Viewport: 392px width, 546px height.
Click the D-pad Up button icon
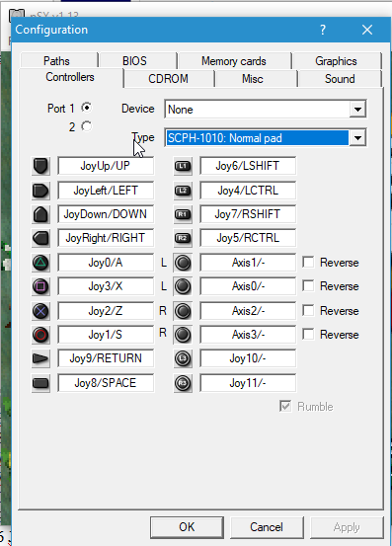(40, 166)
